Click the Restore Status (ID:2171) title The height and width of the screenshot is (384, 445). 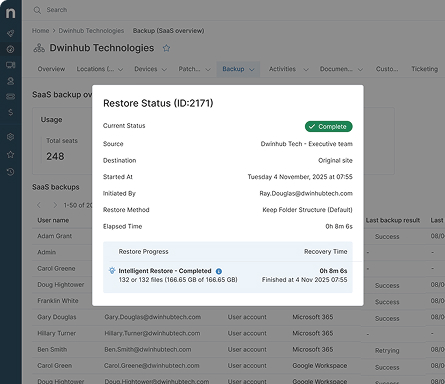coord(158,103)
